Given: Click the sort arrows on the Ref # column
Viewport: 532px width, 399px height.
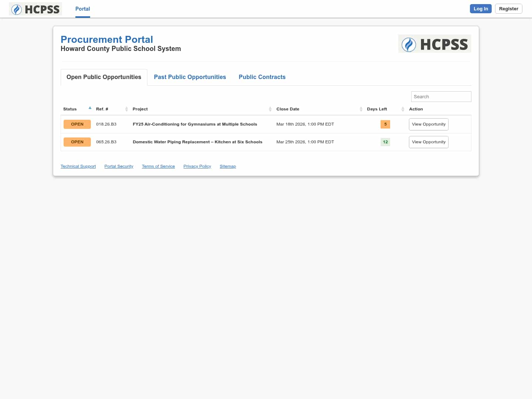Looking at the screenshot, I should click(127, 109).
